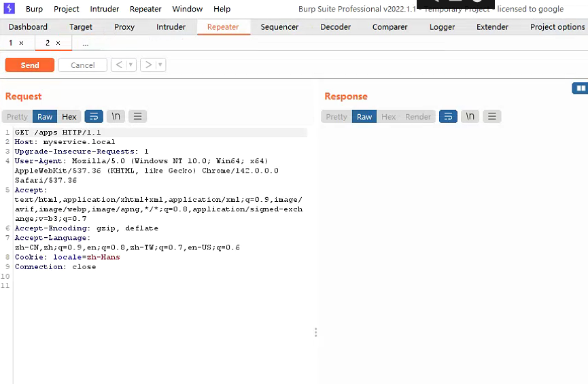Go to the Repeater tool tab

(x=223, y=27)
